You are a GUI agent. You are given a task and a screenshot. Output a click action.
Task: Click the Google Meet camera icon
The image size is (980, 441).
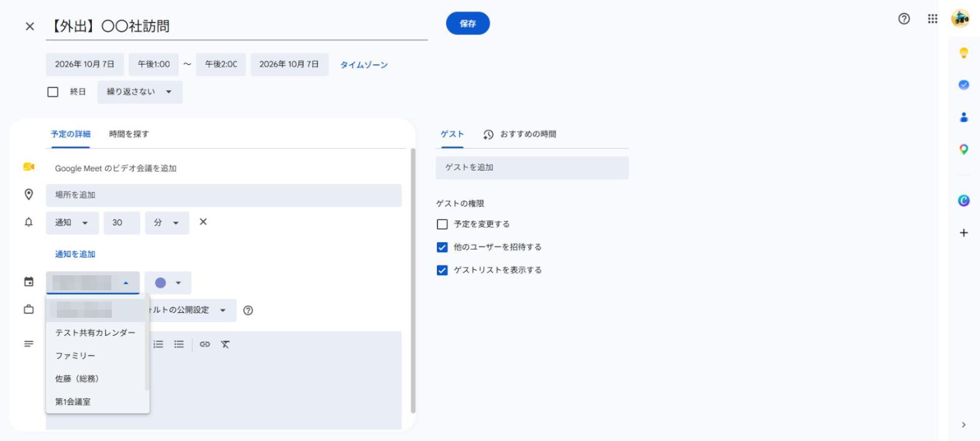(29, 167)
